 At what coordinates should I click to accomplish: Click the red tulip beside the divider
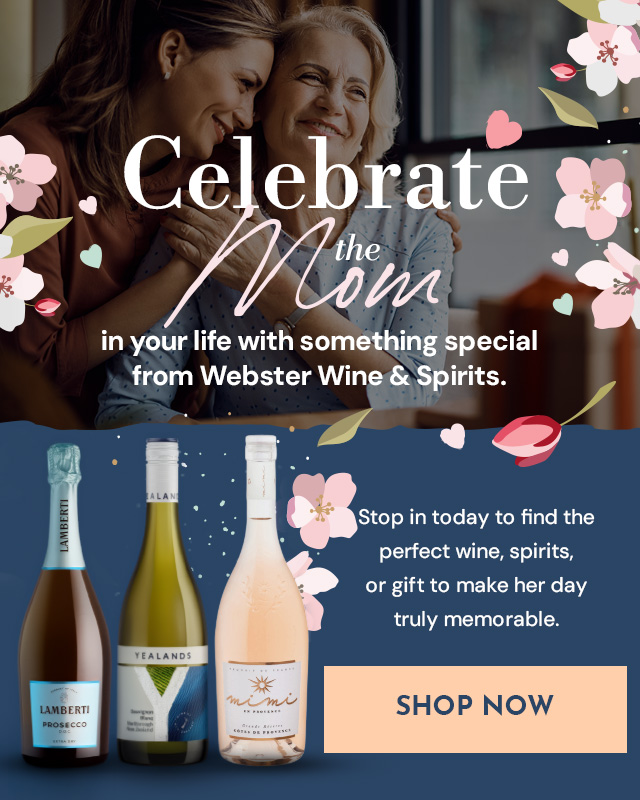click(x=528, y=439)
